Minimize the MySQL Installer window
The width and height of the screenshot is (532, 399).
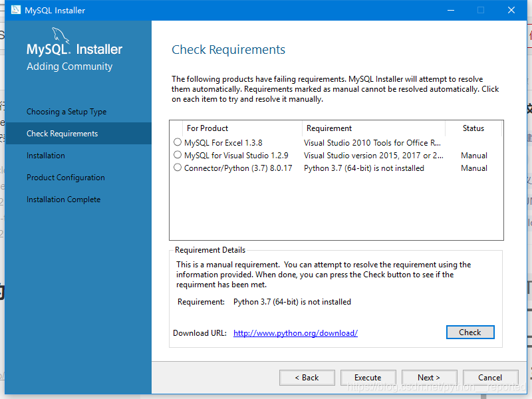click(451, 10)
